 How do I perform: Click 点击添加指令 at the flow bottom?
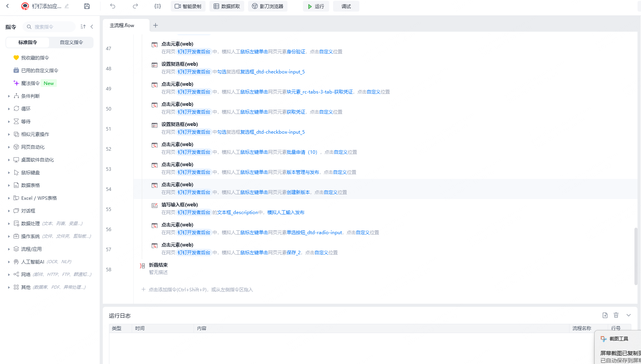pos(197,290)
